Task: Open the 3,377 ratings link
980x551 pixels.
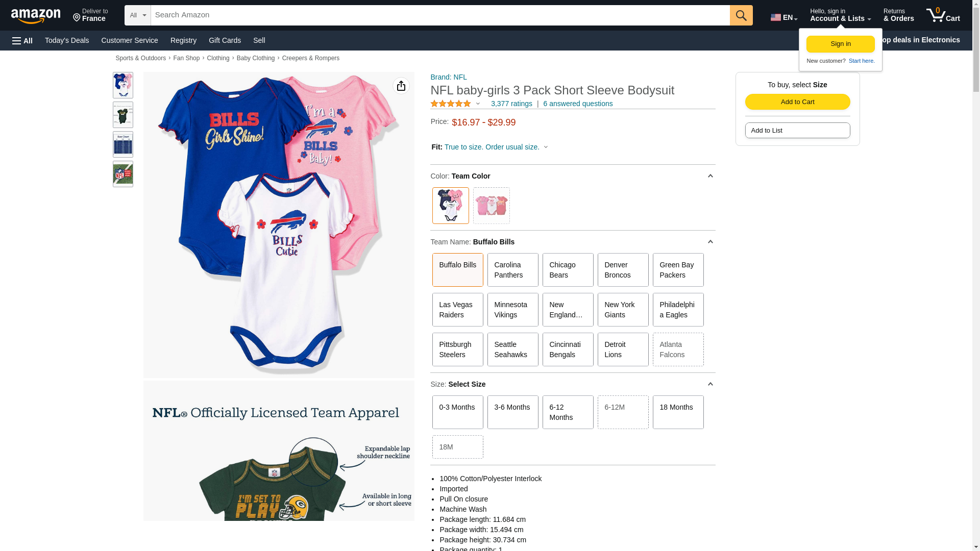Action: 511,104
